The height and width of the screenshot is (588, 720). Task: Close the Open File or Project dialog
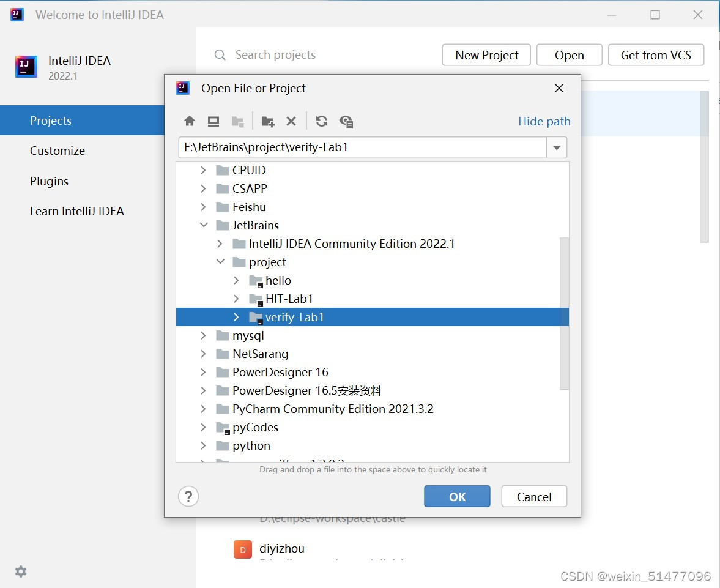click(559, 88)
